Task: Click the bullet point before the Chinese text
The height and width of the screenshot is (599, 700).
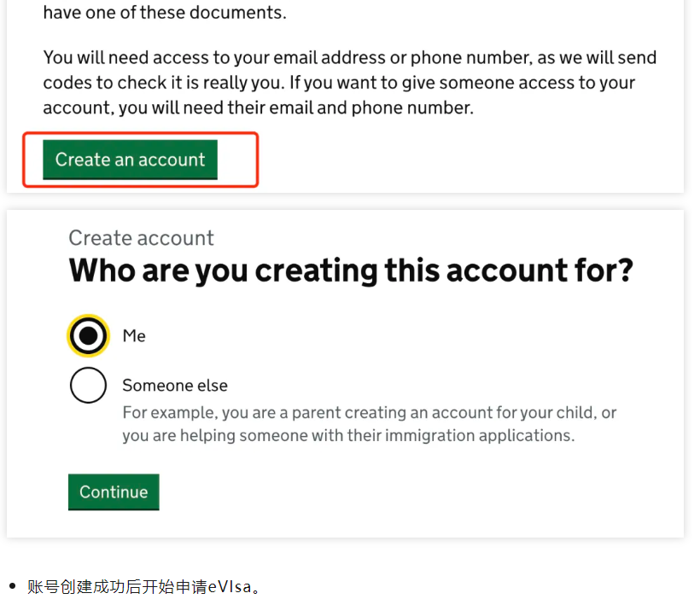Action: pyautogui.click(x=12, y=586)
